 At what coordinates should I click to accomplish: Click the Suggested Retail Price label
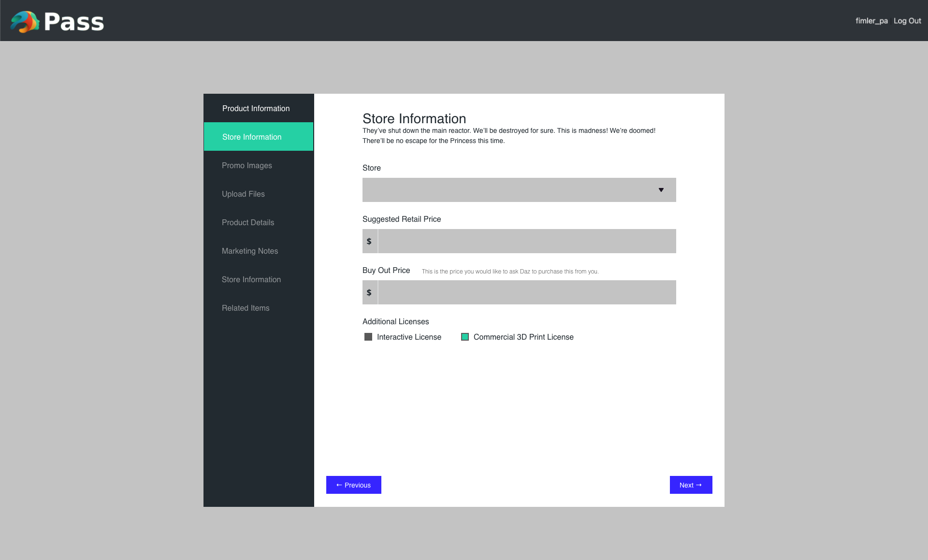click(402, 219)
